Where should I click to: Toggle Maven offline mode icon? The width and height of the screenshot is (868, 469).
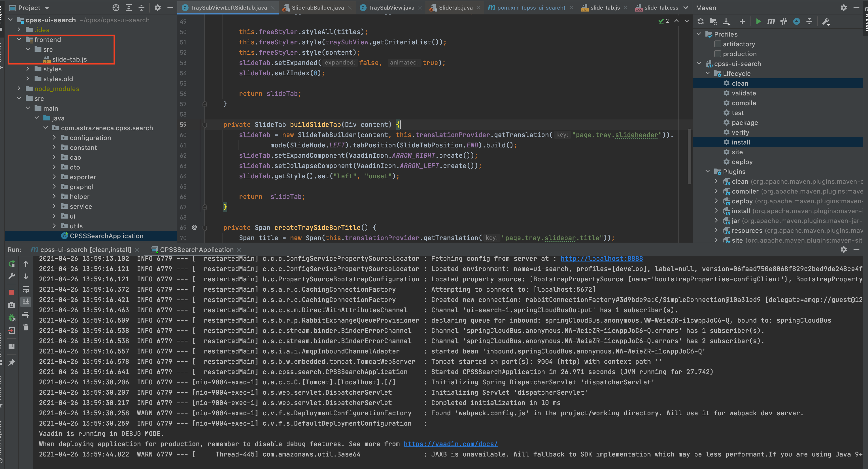[x=784, y=22]
